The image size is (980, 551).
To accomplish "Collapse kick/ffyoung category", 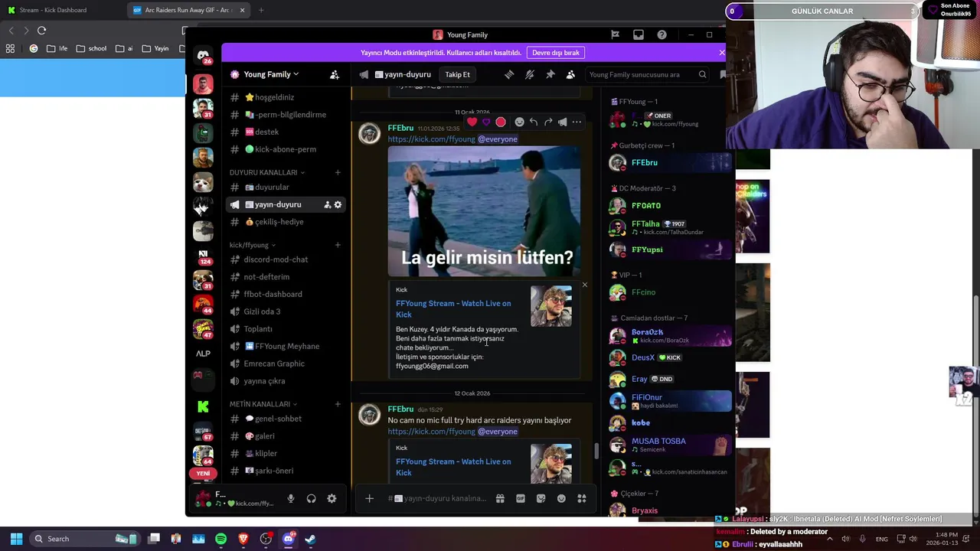I will click(x=253, y=245).
